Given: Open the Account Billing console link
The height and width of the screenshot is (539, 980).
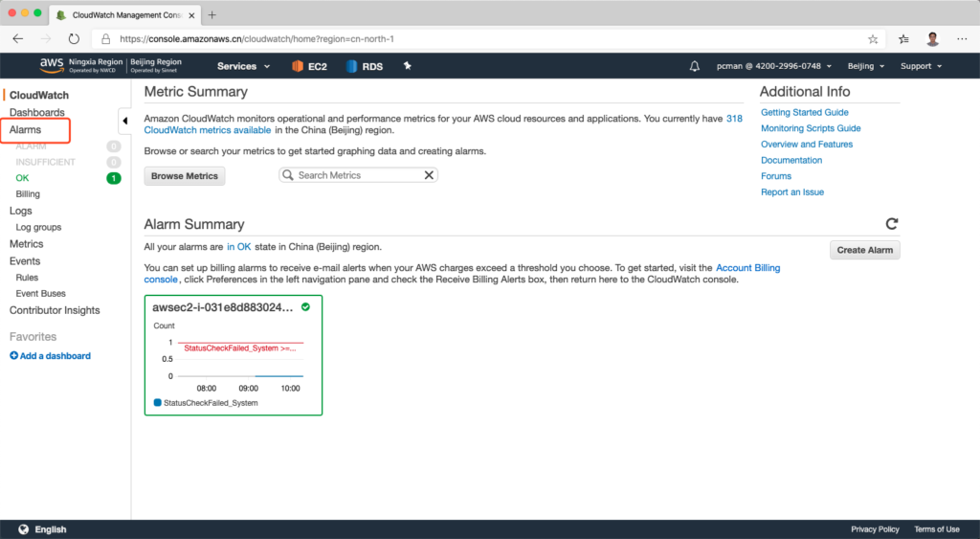Looking at the screenshot, I should pyautogui.click(x=747, y=268).
